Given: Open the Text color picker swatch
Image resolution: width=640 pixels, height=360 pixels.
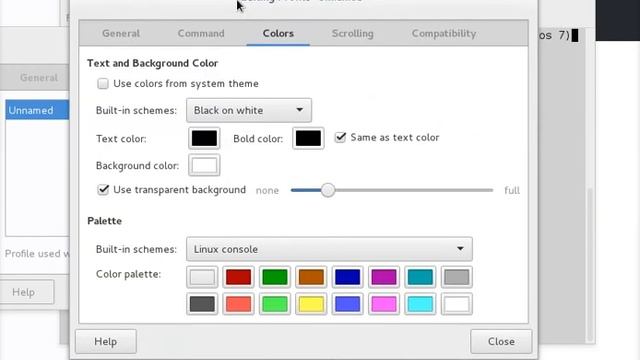Looking at the screenshot, I should pyautogui.click(x=204, y=138).
